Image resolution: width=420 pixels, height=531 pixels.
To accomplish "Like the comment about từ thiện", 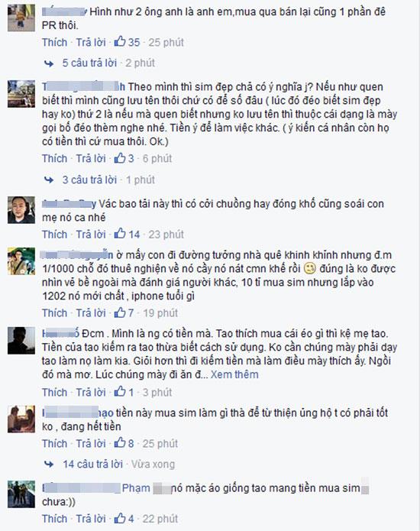I will pyautogui.click(x=54, y=443).
